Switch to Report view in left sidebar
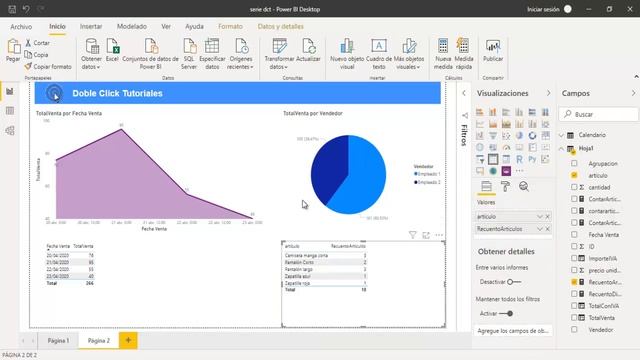This screenshot has height=360, width=640. point(10,91)
